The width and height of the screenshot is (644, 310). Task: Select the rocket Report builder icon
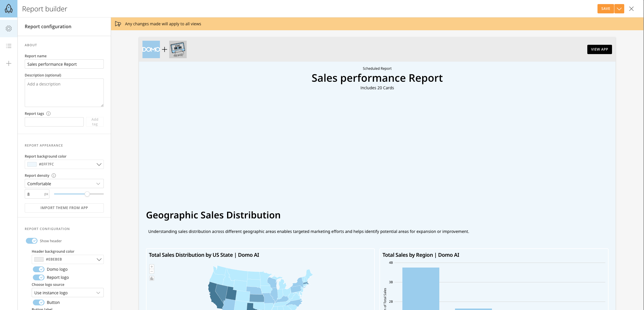point(8,9)
